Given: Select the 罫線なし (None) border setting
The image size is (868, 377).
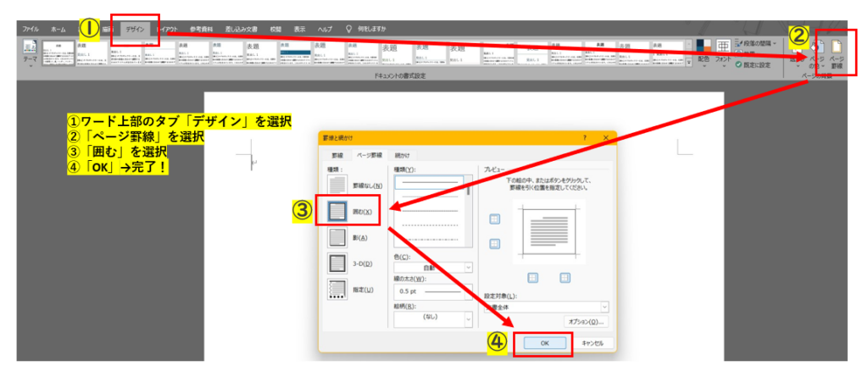Looking at the screenshot, I should coord(338,185).
